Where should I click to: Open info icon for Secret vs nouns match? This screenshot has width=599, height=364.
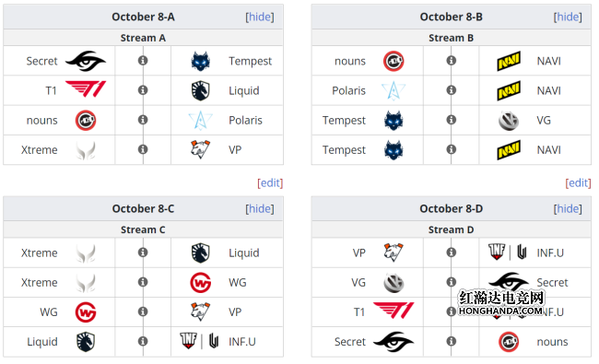pos(452,341)
